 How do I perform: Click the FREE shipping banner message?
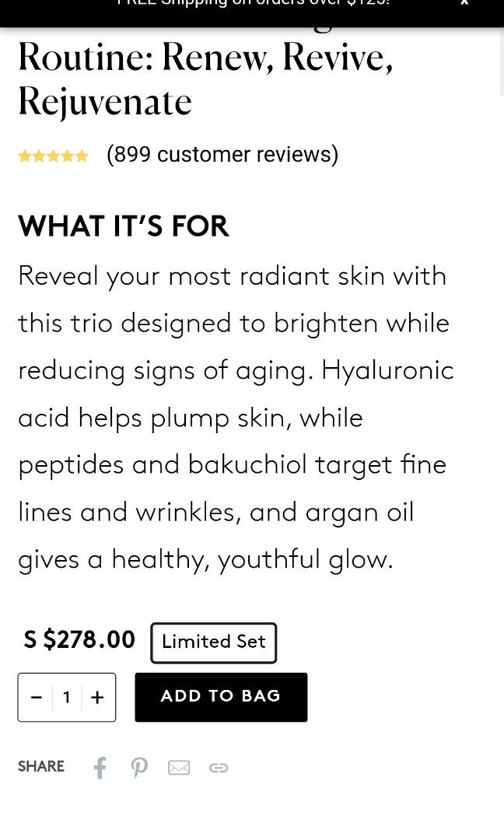(x=252, y=3)
